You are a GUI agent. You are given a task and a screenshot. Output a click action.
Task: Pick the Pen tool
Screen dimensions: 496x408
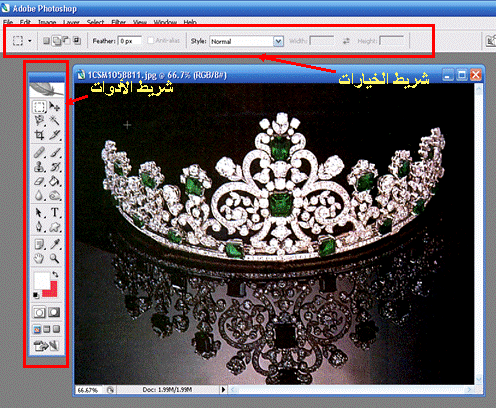(39, 227)
